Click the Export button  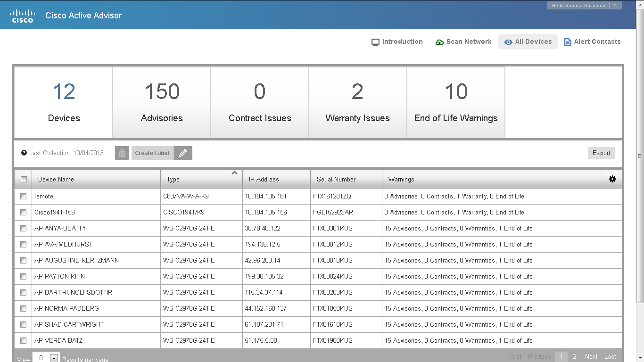click(601, 153)
